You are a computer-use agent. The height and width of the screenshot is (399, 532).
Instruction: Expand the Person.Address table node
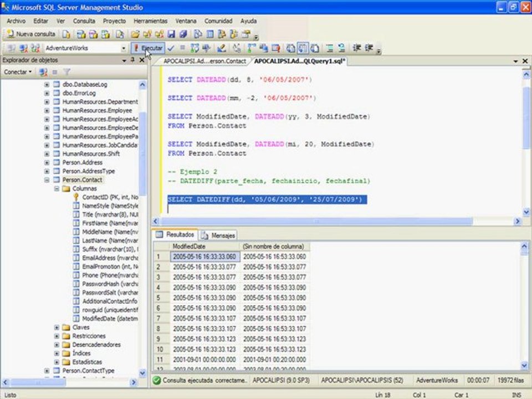(x=47, y=162)
